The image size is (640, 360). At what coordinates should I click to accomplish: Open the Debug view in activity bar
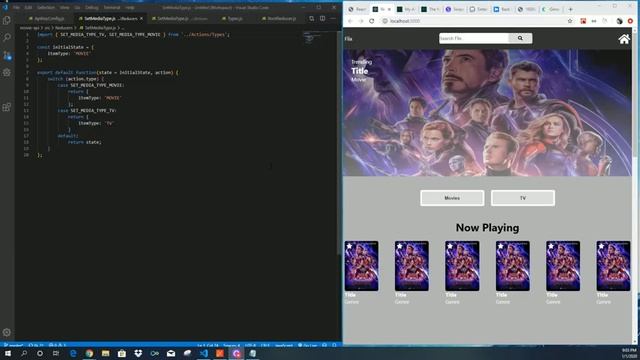pos(7,73)
